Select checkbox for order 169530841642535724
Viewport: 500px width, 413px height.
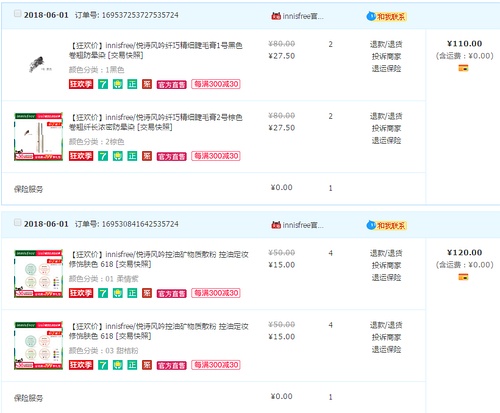click(x=18, y=222)
